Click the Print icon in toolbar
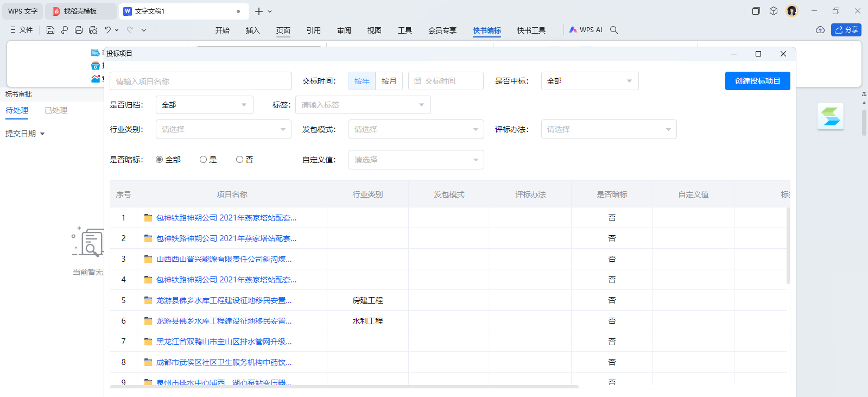The image size is (868, 397). point(79,30)
